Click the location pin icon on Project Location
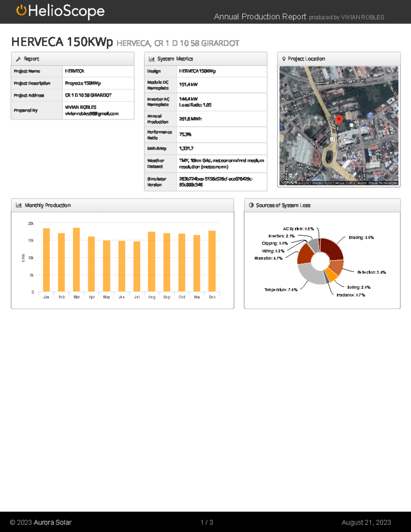 284,59
